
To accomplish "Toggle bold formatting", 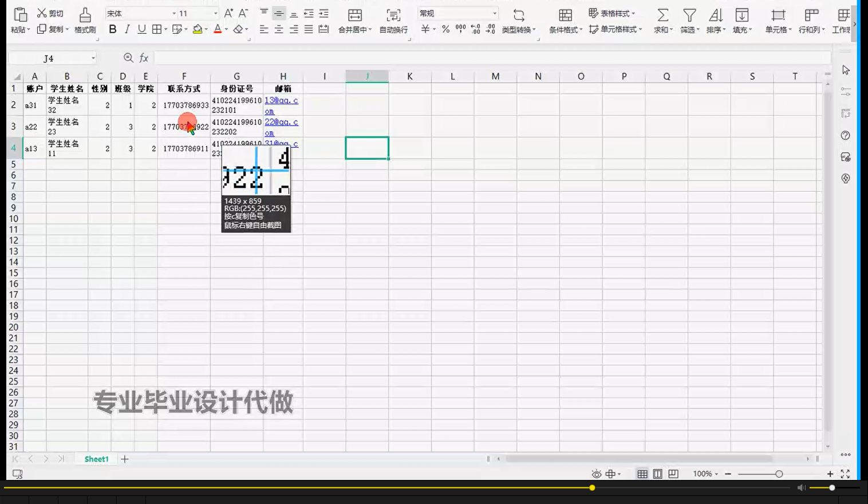I will (112, 30).
